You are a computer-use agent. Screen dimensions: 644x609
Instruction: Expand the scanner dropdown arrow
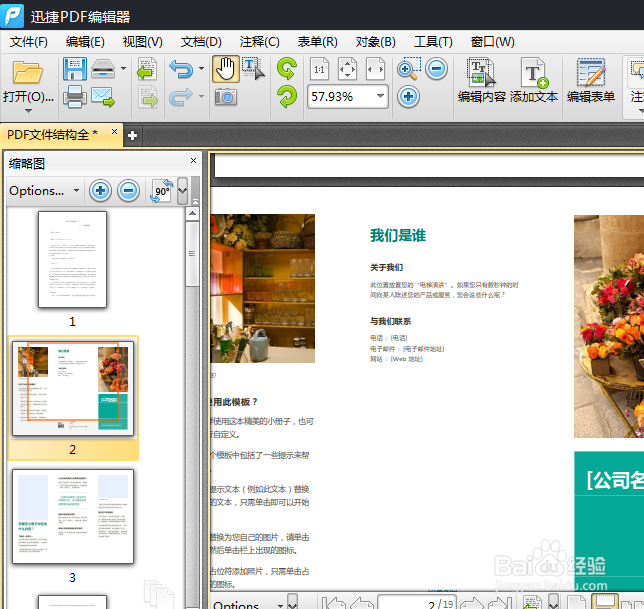click(x=123, y=69)
